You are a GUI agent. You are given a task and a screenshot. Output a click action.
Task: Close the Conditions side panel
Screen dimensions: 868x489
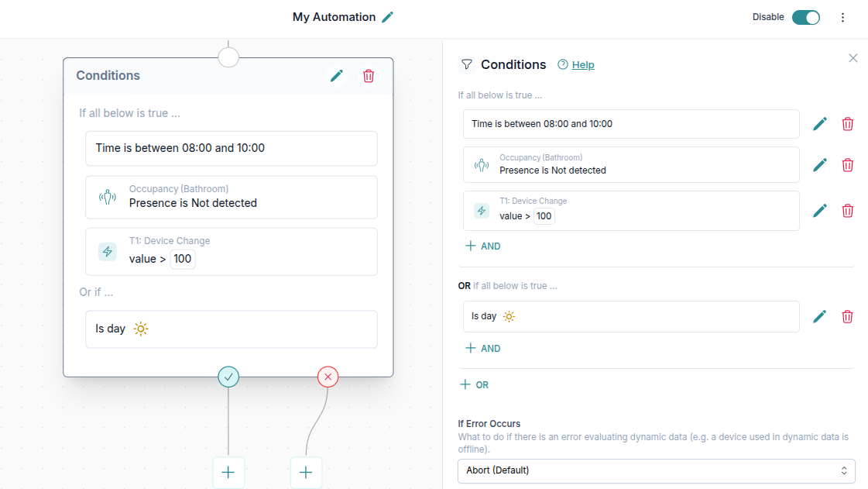pyautogui.click(x=853, y=58)
